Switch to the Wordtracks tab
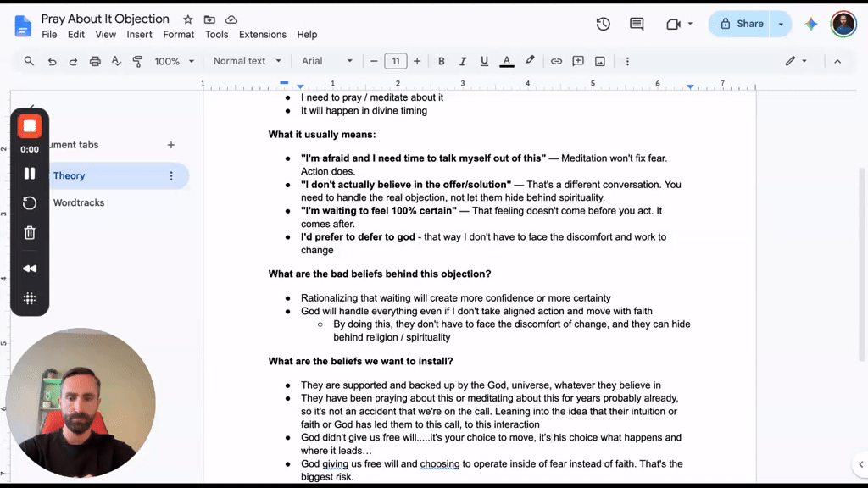This screenshot has width=868, height=488. tap(79, 202)
